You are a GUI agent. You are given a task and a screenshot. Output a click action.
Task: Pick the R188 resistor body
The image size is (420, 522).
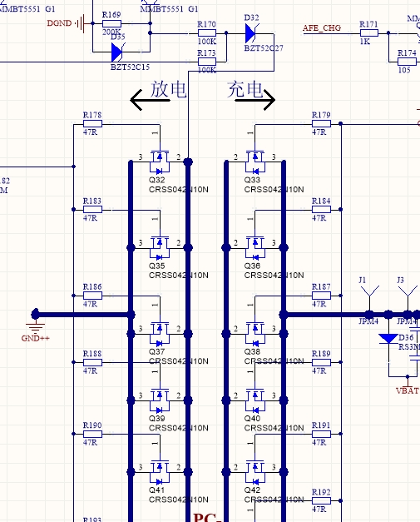point(92,362)
